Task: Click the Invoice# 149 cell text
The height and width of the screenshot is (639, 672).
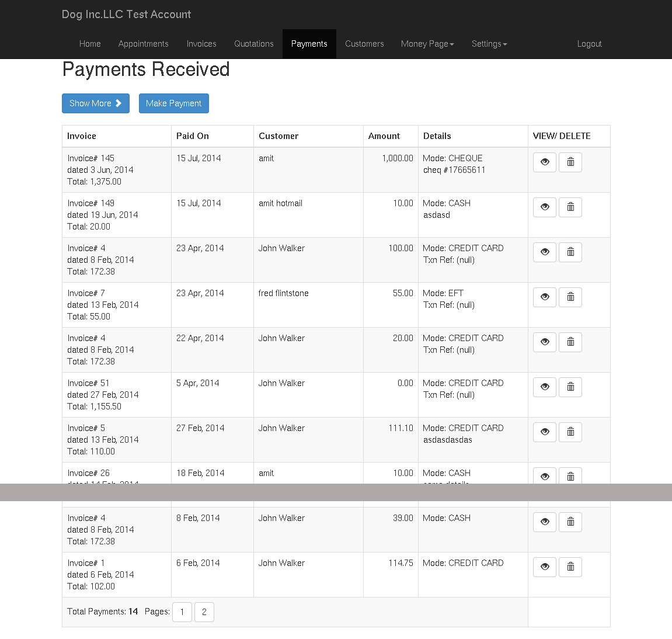Action: (x=91, y=203)
